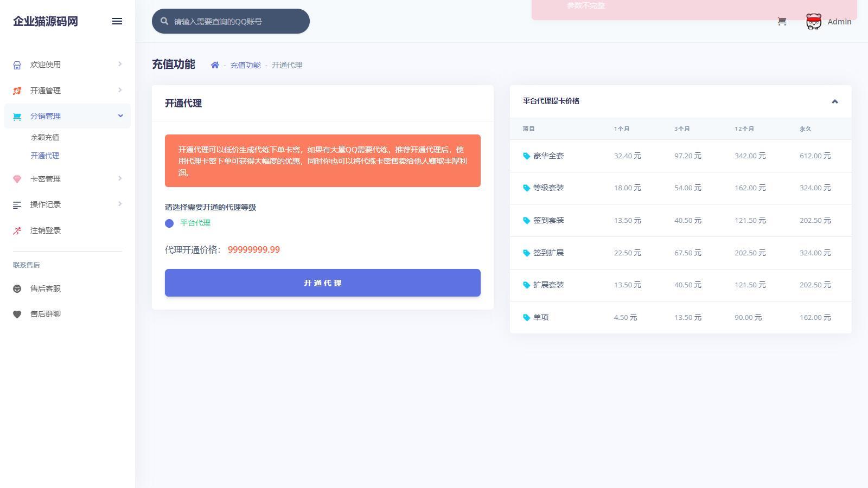Click 注销登录 to log out

click(67, 230)
